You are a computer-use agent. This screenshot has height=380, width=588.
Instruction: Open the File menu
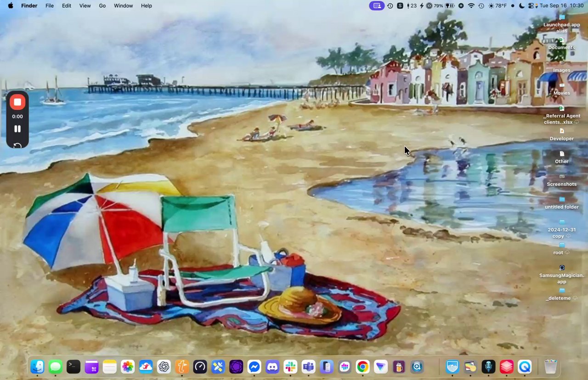(x=50, y=6)
